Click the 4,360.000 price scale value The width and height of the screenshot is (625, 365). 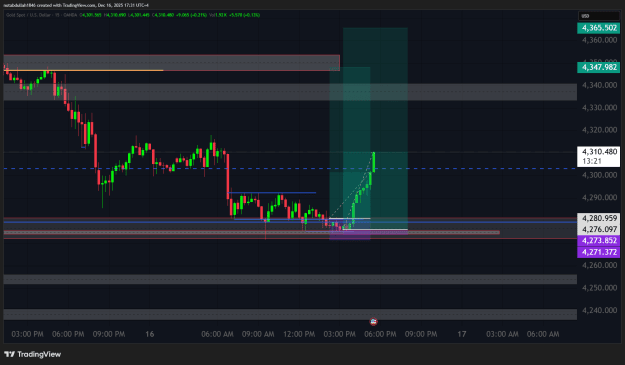(599, 40)
